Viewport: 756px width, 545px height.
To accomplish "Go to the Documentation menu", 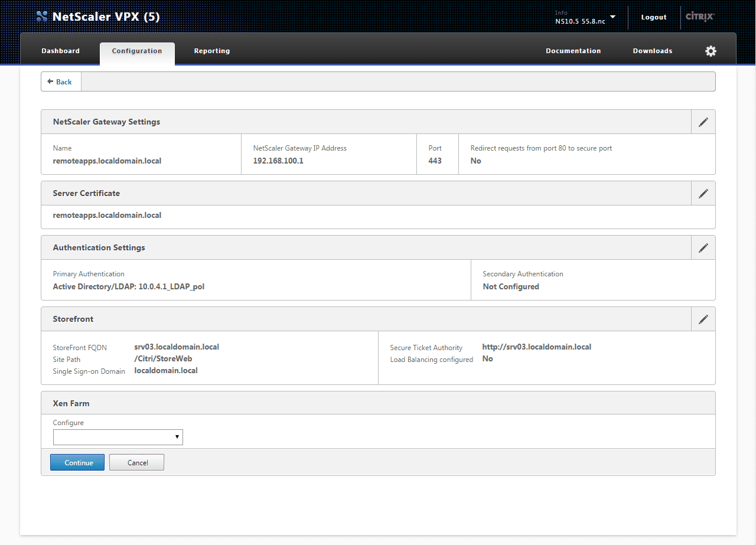I will click(573, 51).
